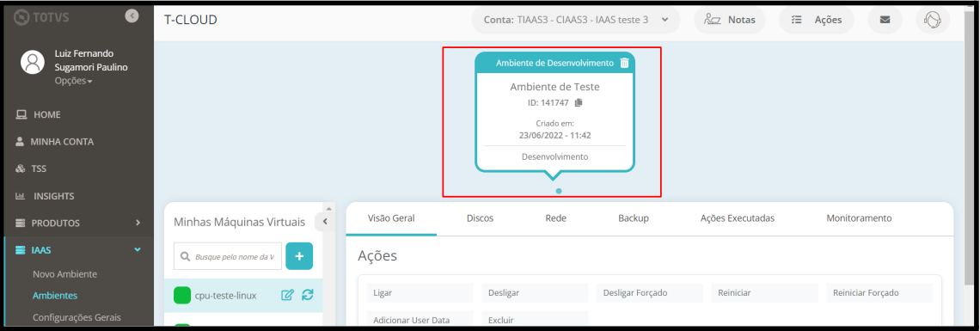The image size is (980, 331).
Task: Open Configurações Gerais link
Action: coord(77,317)
